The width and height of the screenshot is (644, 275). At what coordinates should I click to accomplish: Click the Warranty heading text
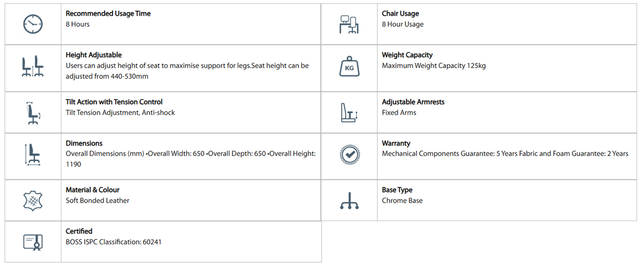(396, 143)
